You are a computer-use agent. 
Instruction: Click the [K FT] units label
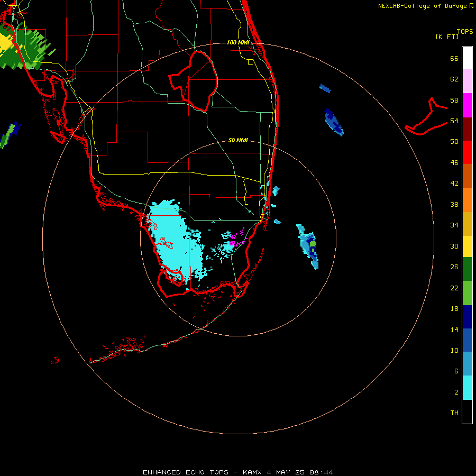447,37
